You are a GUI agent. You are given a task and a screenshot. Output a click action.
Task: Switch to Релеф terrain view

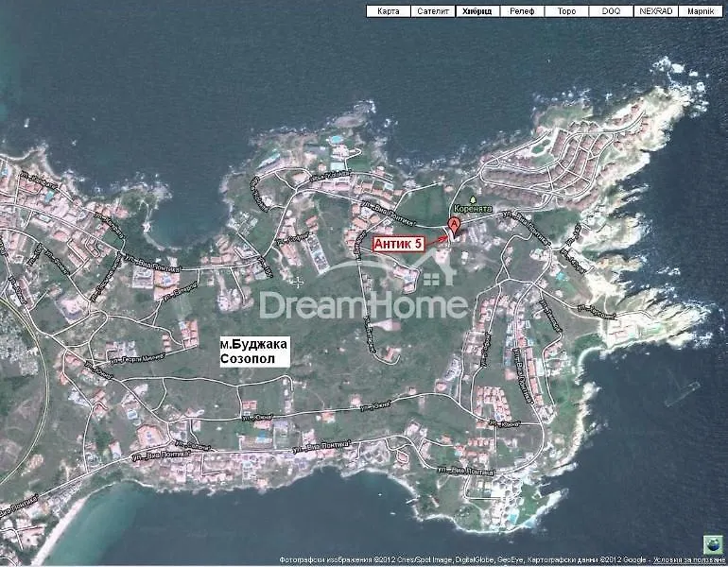click(x=522, y=11)
